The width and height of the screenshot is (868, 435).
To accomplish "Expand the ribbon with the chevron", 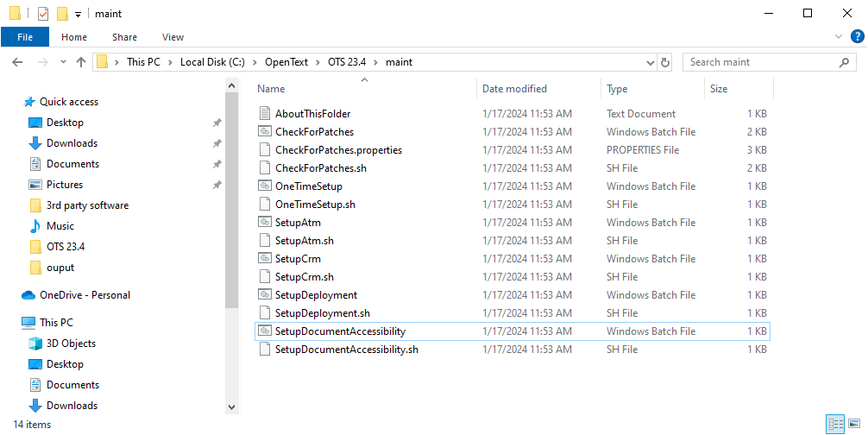I will (838, 36).
